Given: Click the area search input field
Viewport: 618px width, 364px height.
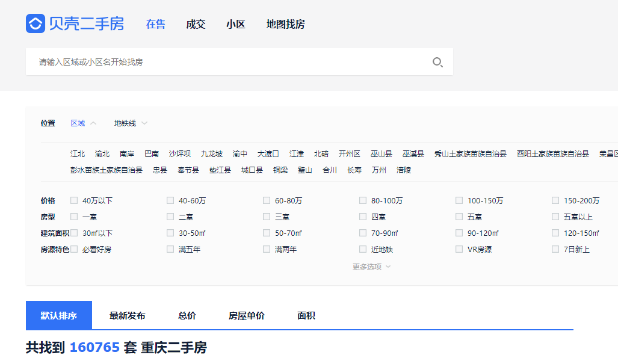Looking at the screenshot, I should (x=229, y=62).
